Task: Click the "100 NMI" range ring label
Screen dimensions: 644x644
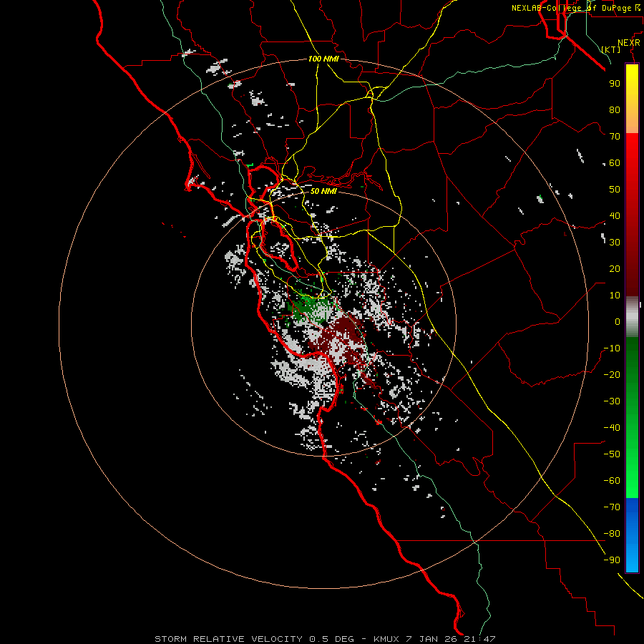Action: pyautogui.click(x=323, y=59)
